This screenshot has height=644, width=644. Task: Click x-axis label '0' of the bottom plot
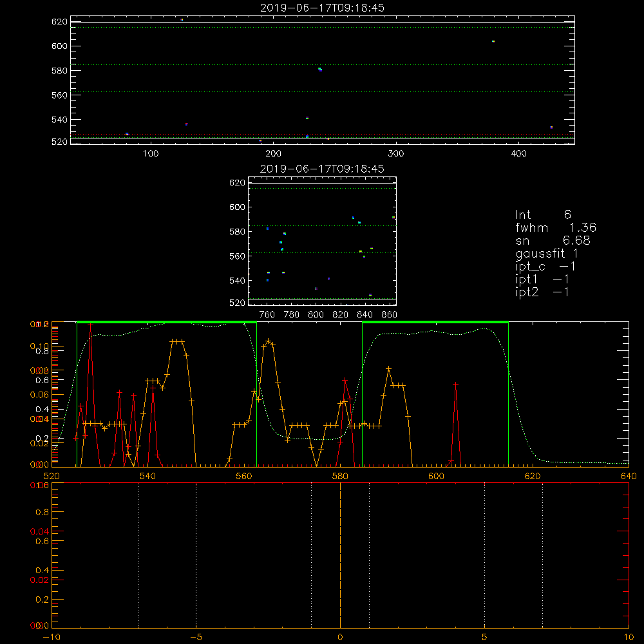point(340,637)
